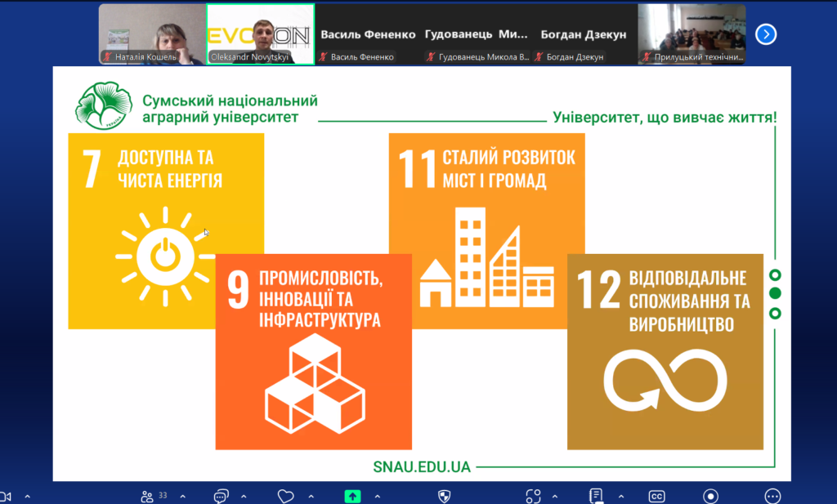Toggle closed captions with CC button
Viewport: 837px width, 504px height.
656,496
